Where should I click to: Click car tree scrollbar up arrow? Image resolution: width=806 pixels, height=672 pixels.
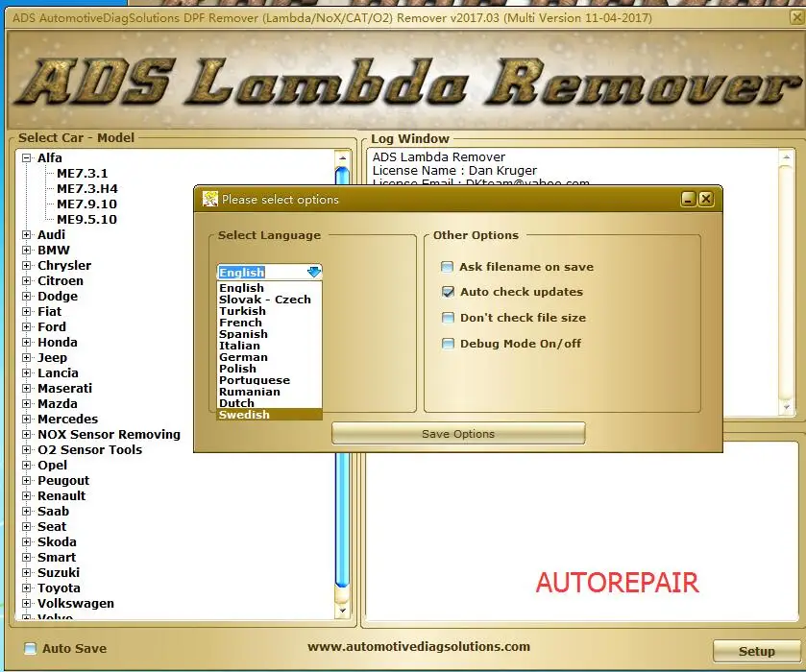342,157
